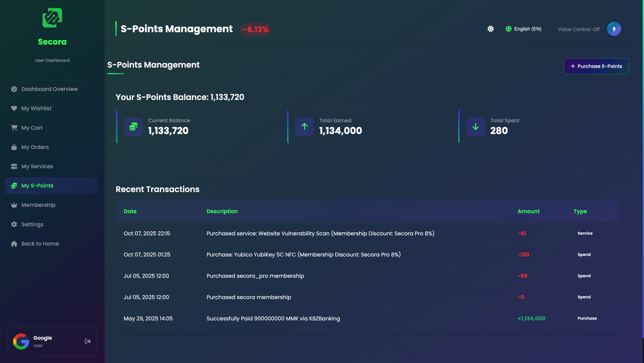The width and height of the screenshot is (644, 363).
Task: Click the Current Balance coins icon
Action: (x=133, y=126)
